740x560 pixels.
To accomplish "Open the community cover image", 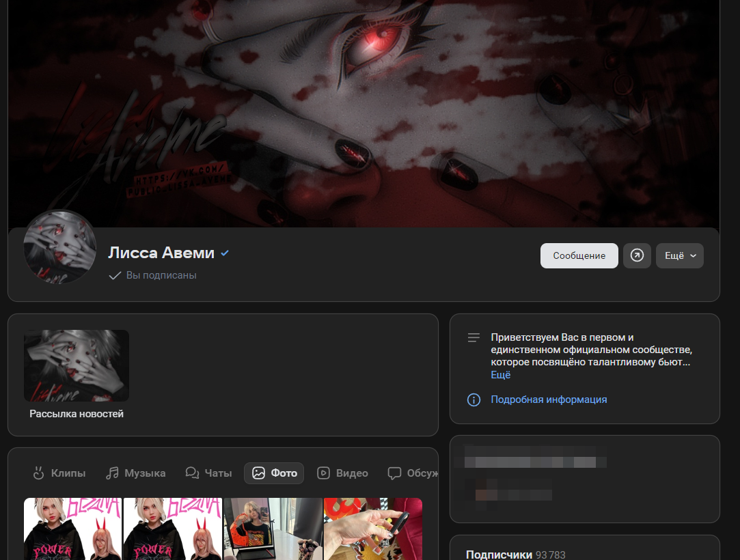I will (364, 113).
